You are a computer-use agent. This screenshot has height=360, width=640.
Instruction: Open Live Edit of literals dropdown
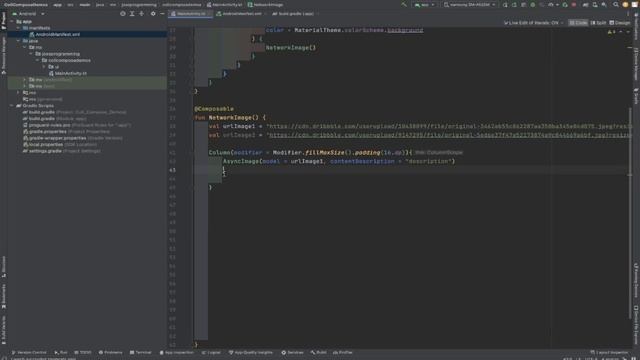click(x=533, y=23)
